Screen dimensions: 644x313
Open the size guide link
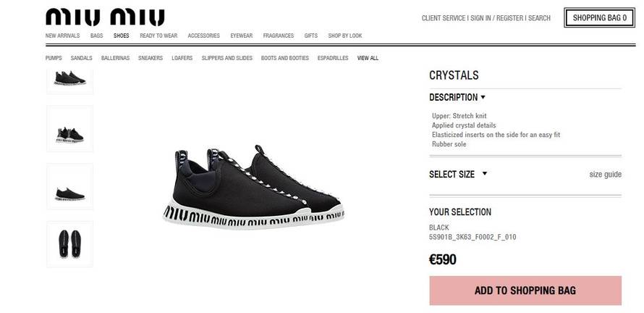605,175
